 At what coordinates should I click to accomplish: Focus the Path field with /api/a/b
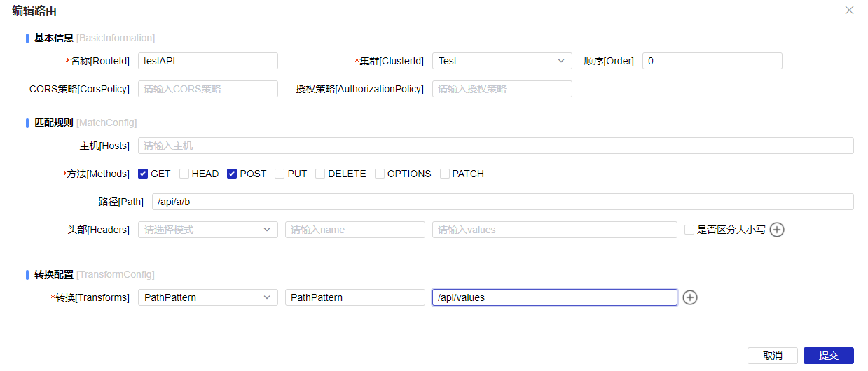(503, 202)
